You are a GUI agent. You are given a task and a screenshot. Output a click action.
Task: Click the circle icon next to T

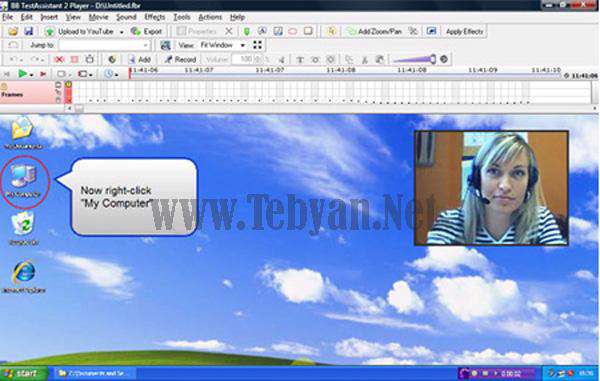tap(315, 59)
